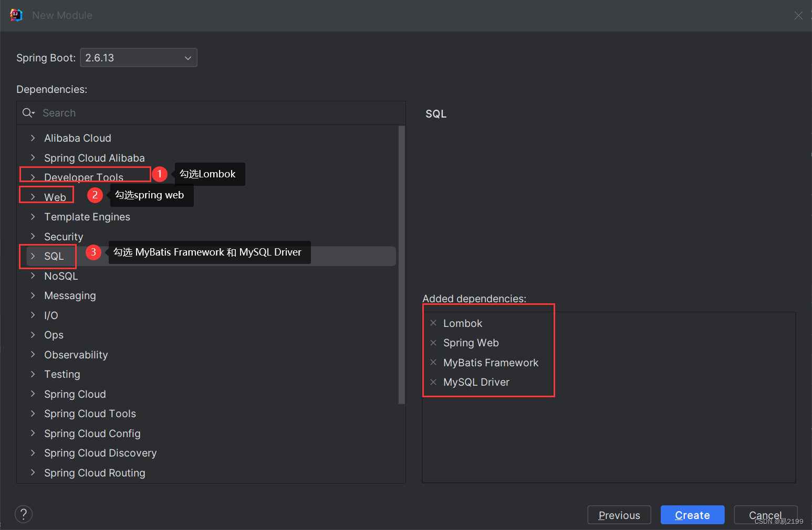
Task: Select the Testing category label
Action: (x=62, y=374)
